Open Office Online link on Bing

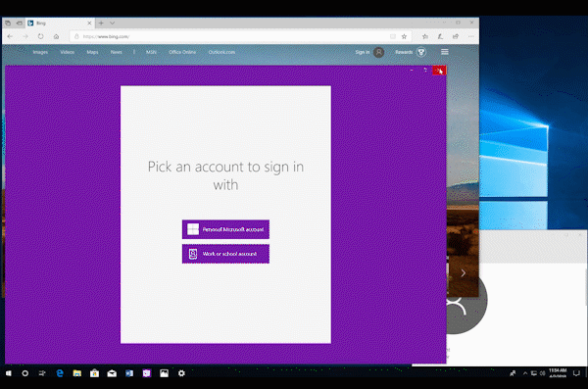tap(182, 52)
